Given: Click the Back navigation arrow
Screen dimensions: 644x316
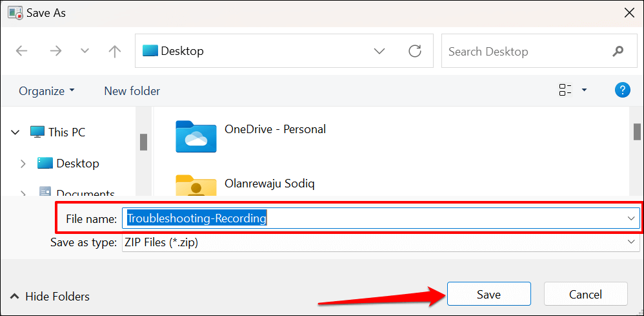Looking at the screenshot, I should (x=21, y=52).
